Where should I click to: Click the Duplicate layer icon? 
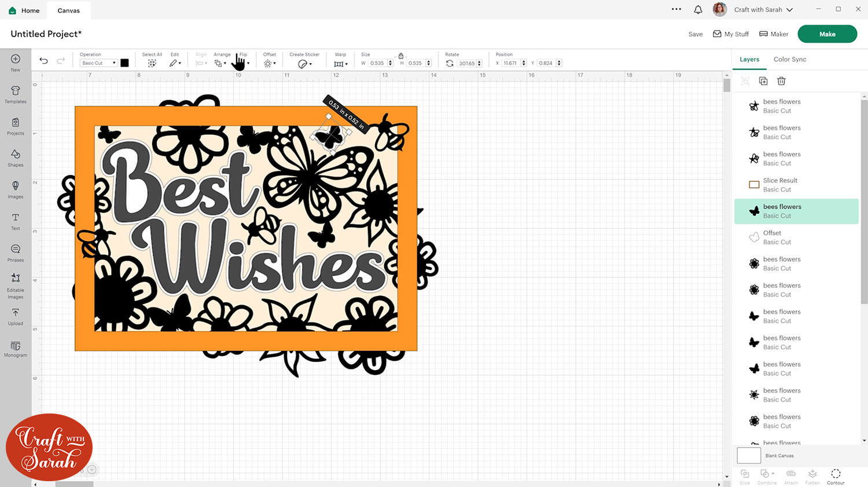(763, 81)
